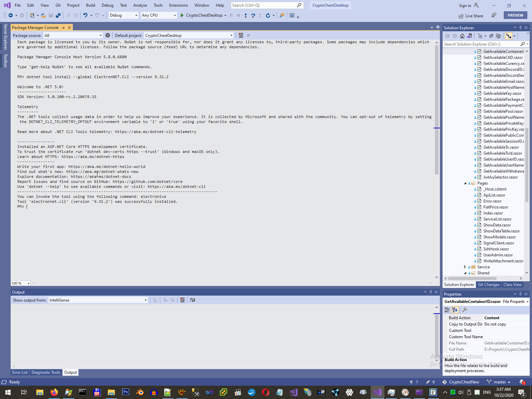Switch to the Diagnostic Tools tab
The image size is (532, 399).
(46, 372)
